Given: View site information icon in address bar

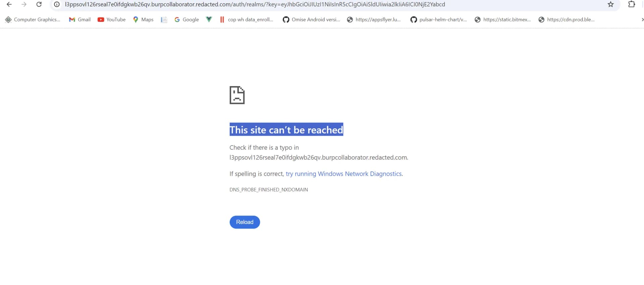Looking at the screenshot, I should point(57,4).
